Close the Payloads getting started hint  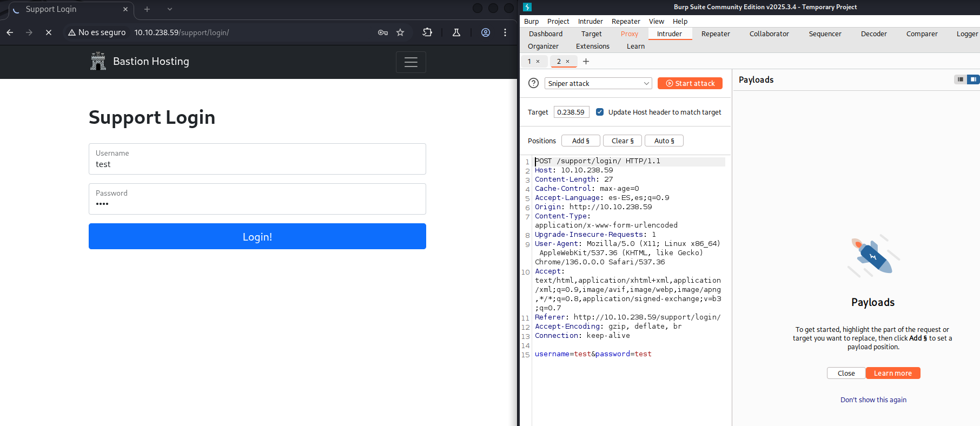click(846, 373)
